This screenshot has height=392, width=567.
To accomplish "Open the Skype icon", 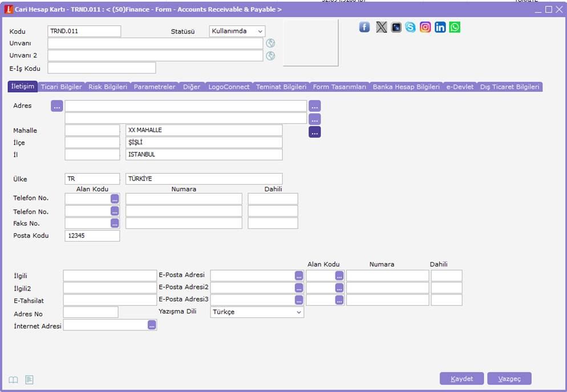I will click(x=411, y=27).
